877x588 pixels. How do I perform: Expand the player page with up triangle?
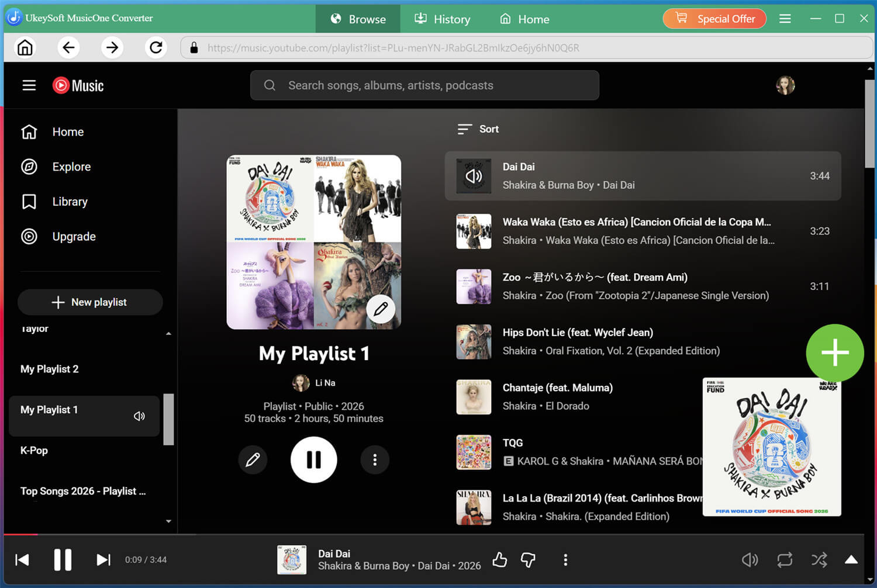point(851,560)
